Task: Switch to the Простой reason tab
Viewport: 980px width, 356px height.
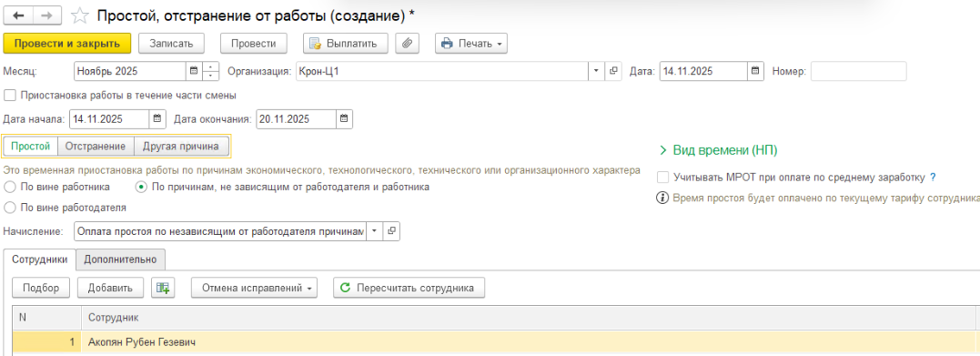Action: tap(31, 147)
